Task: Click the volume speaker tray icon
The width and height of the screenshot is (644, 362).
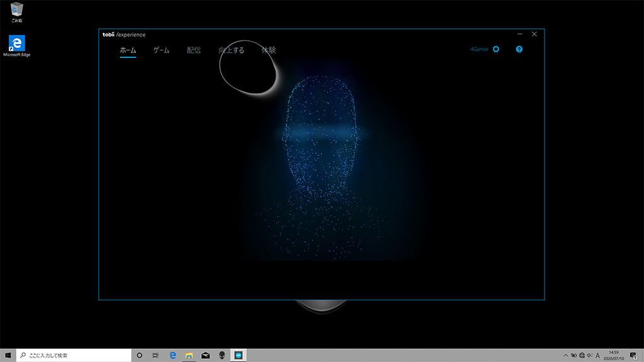Action: (589, 355)
